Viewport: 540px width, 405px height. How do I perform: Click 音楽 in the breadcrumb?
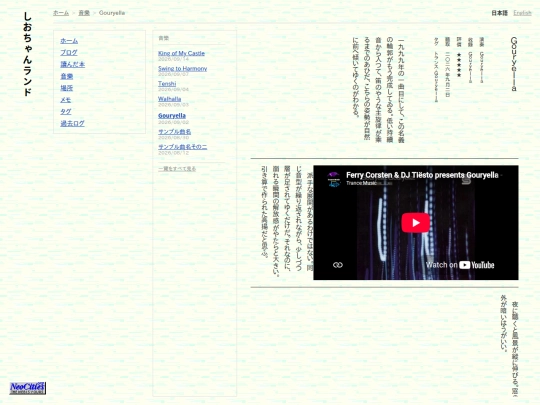[x=84, y=13]
